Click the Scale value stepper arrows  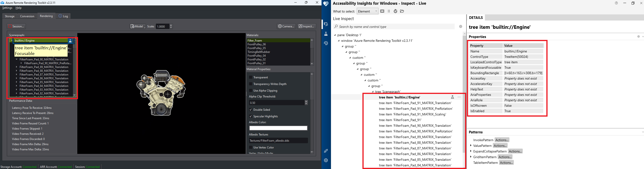point(171,26)
